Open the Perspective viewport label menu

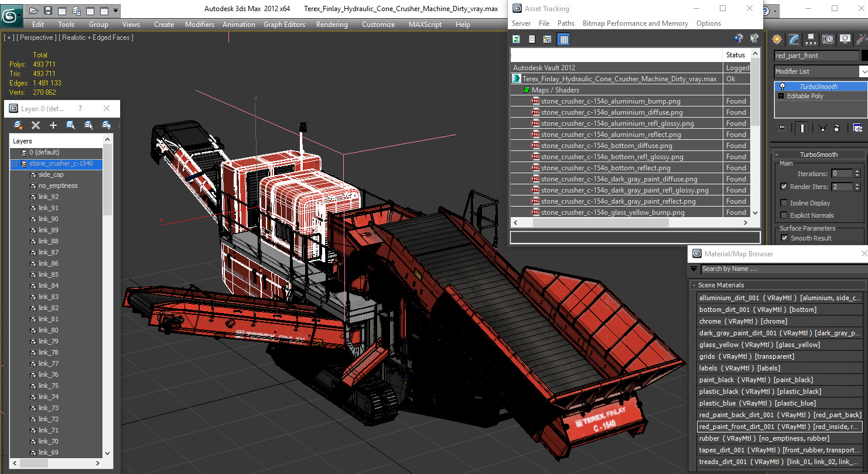click(x=36, y=37)
